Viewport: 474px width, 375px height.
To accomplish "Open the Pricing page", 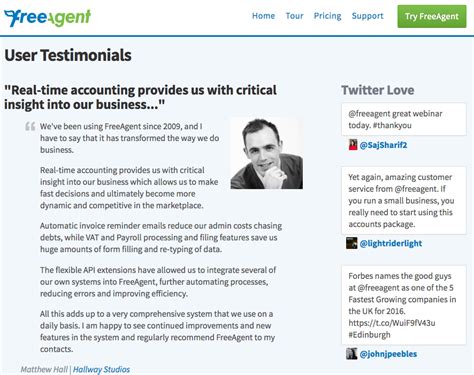I will (x=327, y=16).
